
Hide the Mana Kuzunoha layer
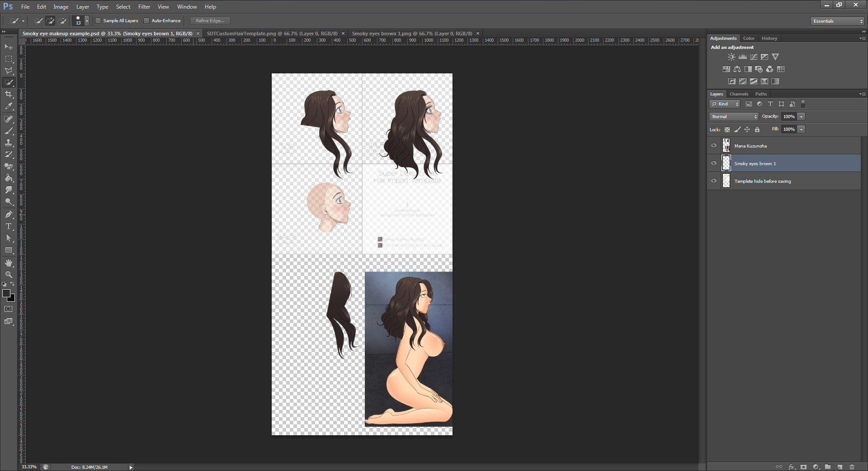(x=714, y=146)
